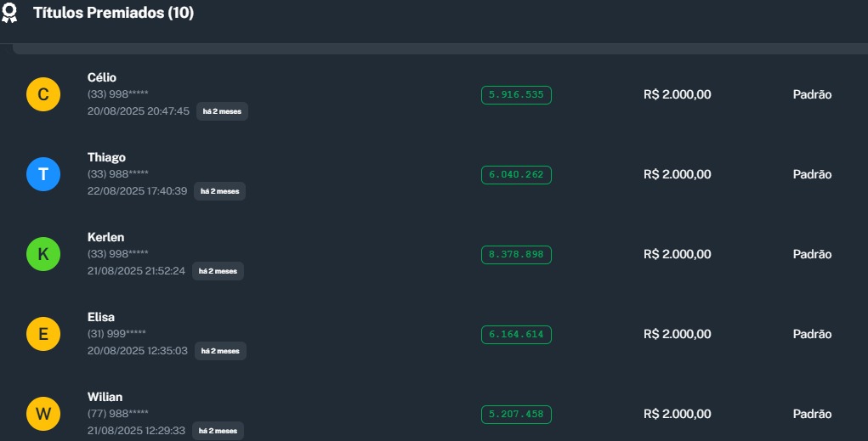868x441 pixels.
Task: Click the 'há 2 meses' badge for Wilian
Action: [x=218, y=431]
